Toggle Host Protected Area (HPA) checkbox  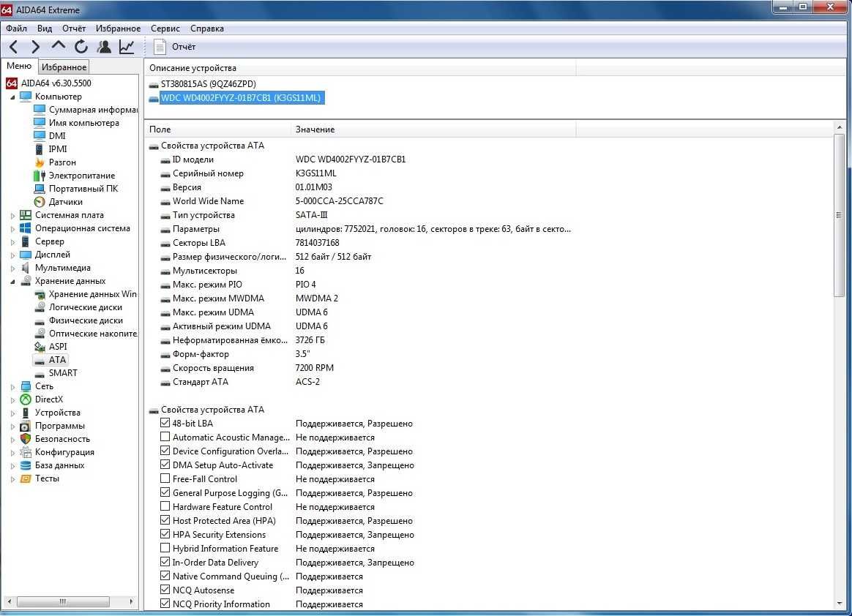[165, 520]
